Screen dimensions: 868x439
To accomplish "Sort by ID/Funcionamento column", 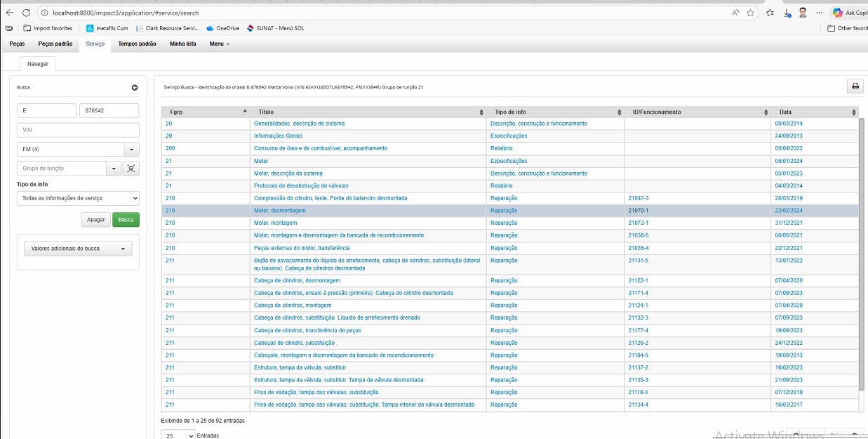I will [x=765, y=112].
